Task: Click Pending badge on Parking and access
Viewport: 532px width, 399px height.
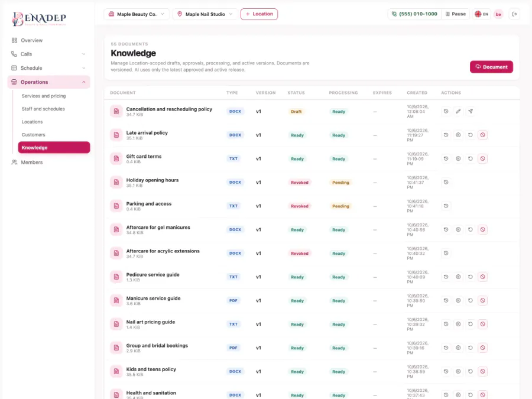Action: tap(340, 206)
